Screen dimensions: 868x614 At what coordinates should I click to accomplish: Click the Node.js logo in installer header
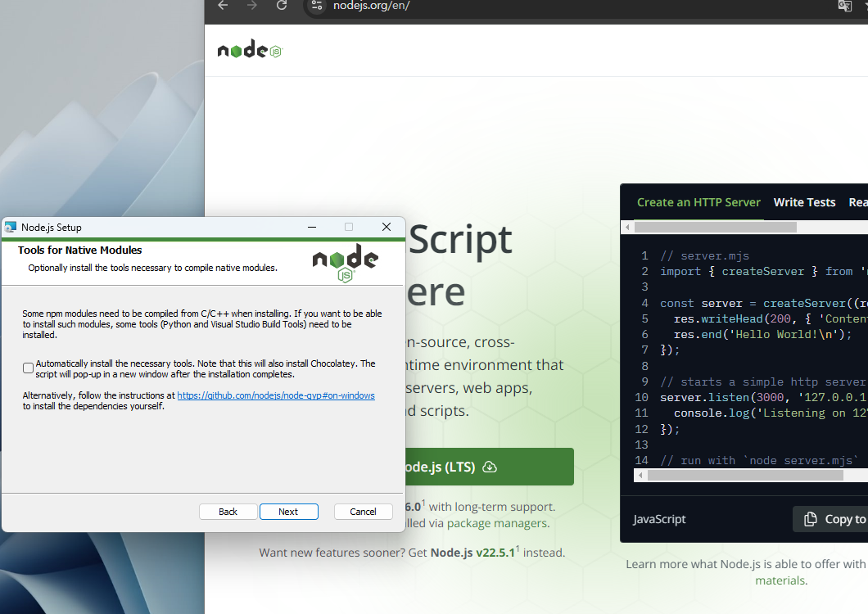point(346,263)
